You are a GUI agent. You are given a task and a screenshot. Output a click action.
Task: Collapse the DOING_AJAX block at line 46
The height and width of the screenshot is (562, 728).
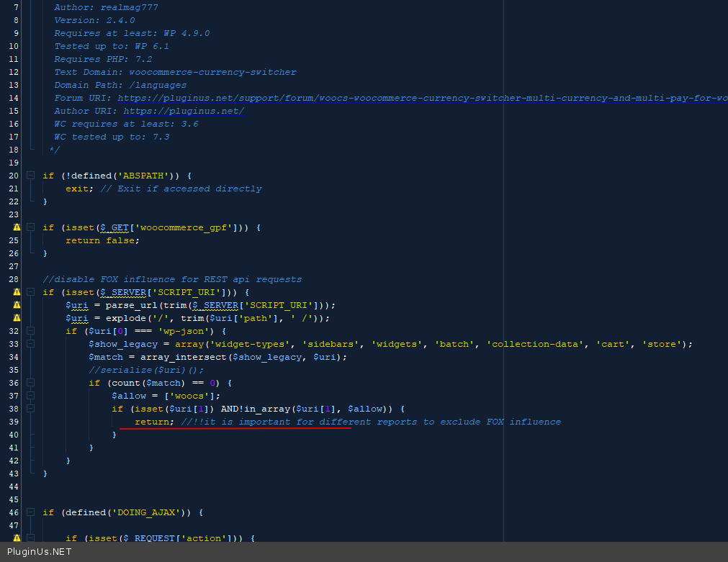(30, 512)
